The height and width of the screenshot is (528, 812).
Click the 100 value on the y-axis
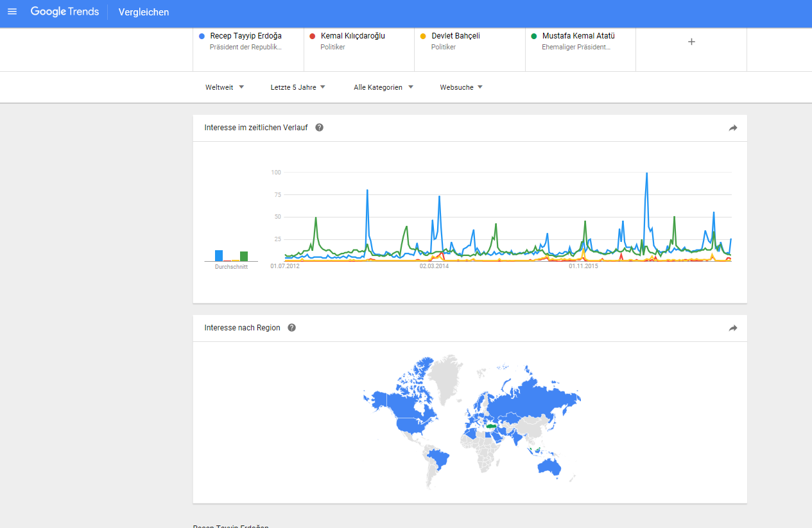point(276,173)
